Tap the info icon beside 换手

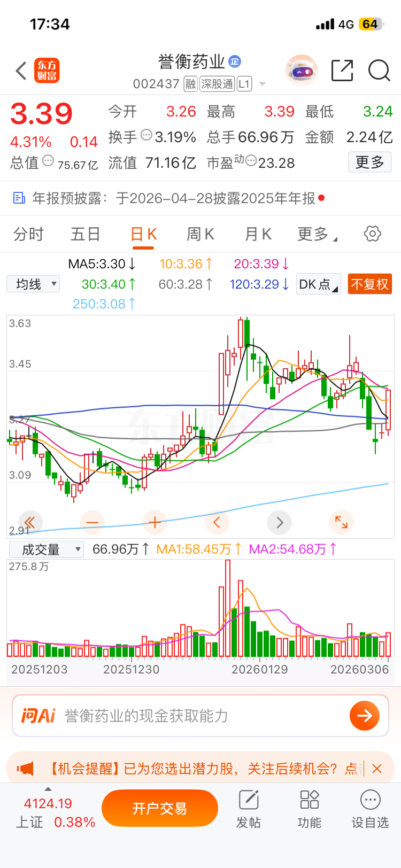pyautogui.click(x=146, y=135)
